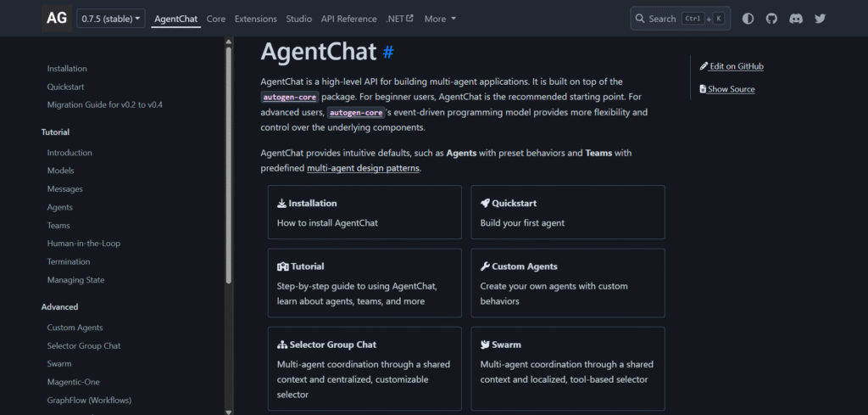Click the Ctrl + K shortcut badge
This screenshot has width=868, height=415.
(703, 19)
